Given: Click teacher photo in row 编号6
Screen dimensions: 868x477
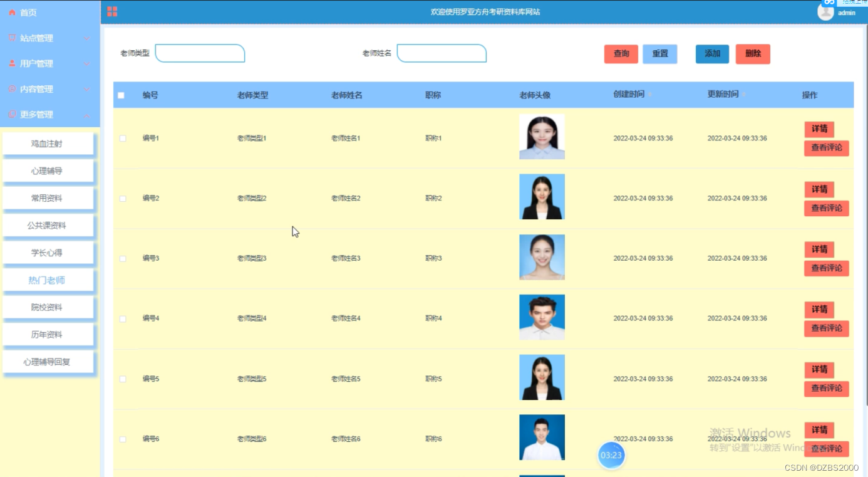Looking at the screenshot, I should [x=542, y=438].
